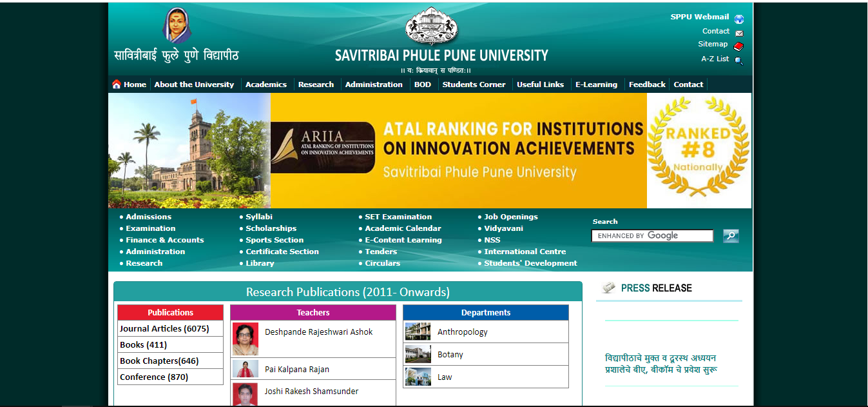Click the Contact envelope icon

[x=739, y=34]
